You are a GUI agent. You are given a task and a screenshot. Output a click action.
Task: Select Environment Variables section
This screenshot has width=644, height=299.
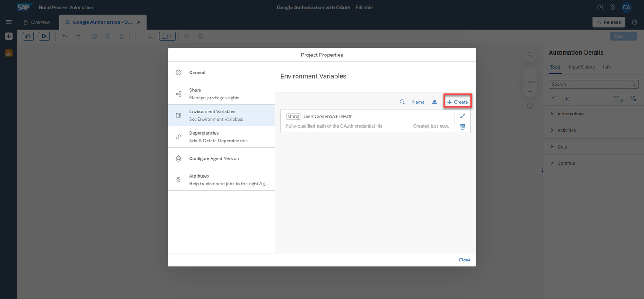click(221, 115)
